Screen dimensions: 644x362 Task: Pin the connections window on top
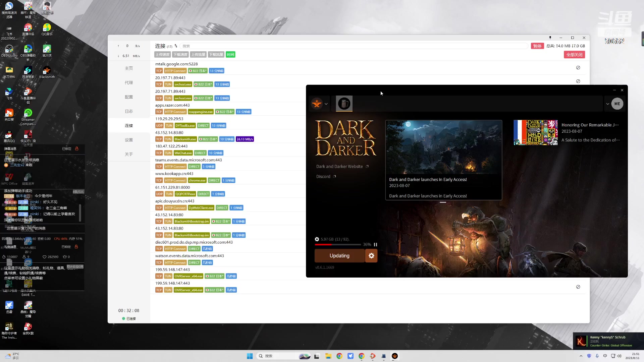point(550,38)
